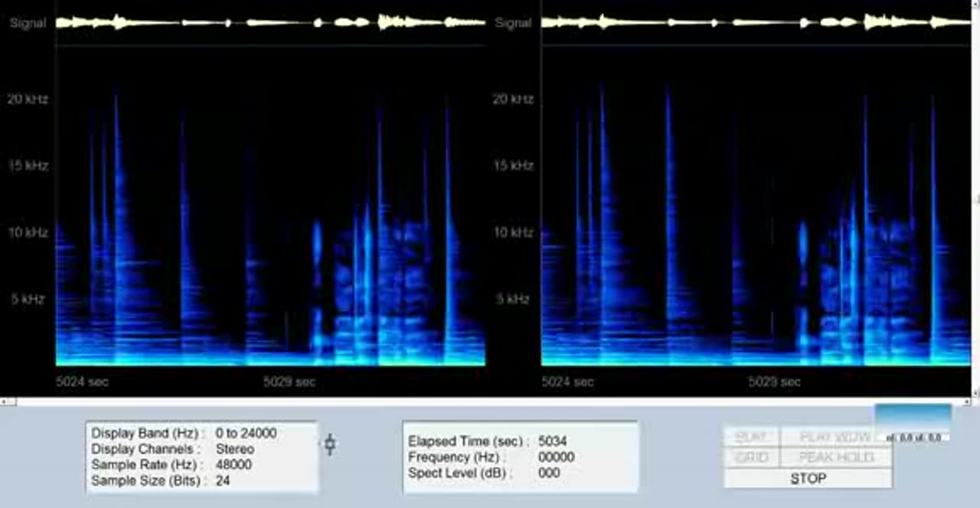Toggle the GRID button
980x508 pixels.
point(751,458)
